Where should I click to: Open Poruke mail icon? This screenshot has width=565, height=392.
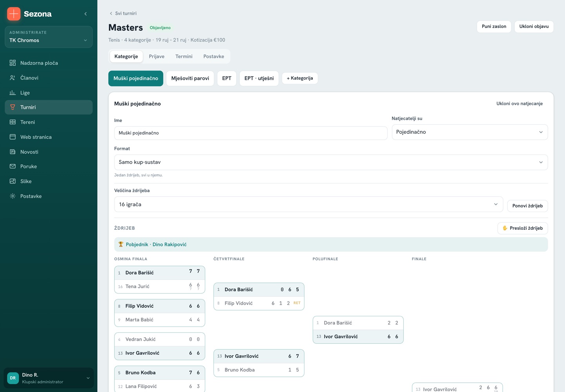pyautogui.click(x=13, y=166)
